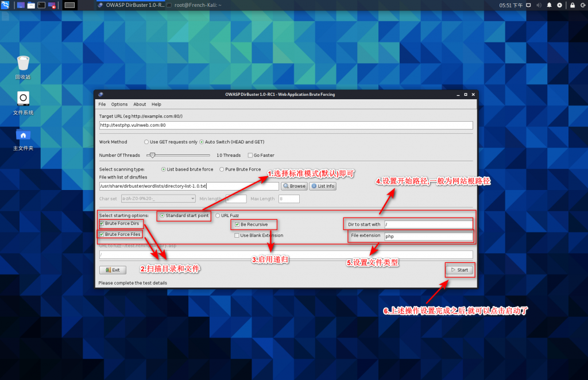
Task: Click the power manager tray icon
Action: coord(559,5)
